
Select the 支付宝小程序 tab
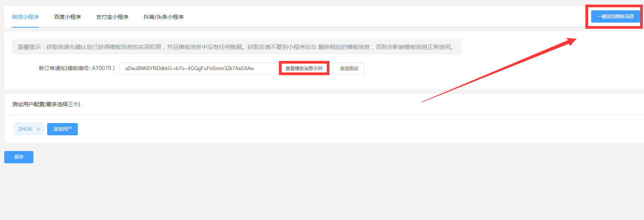pos(112,17)
